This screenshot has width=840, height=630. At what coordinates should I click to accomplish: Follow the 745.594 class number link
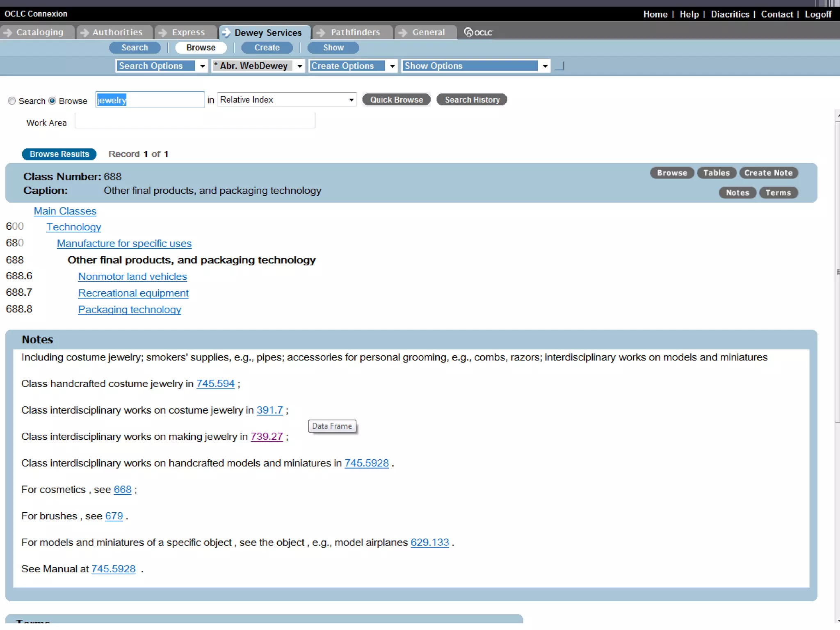215,383
